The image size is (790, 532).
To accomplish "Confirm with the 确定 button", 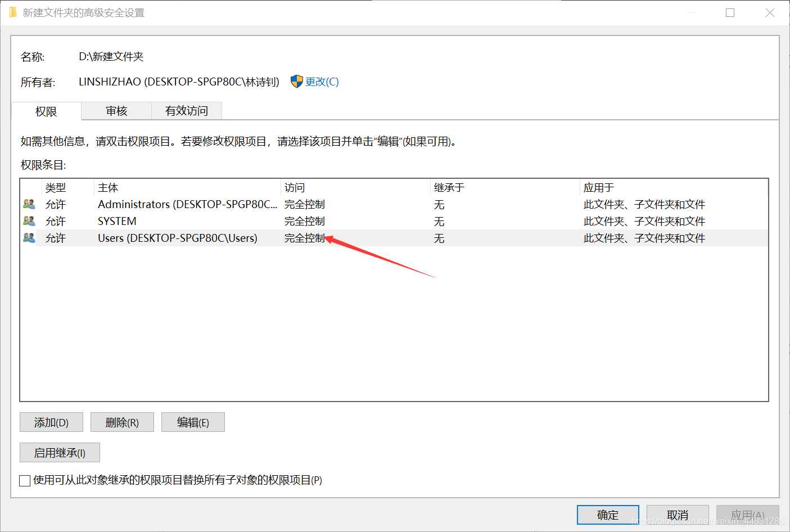I will 608,515.
